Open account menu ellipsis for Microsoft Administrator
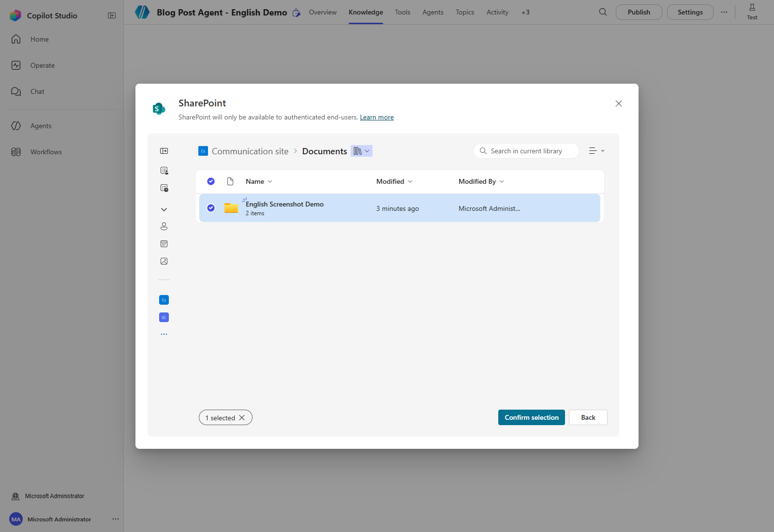Image resolution: width=774 pixels, height=532 pixels. 116,519
